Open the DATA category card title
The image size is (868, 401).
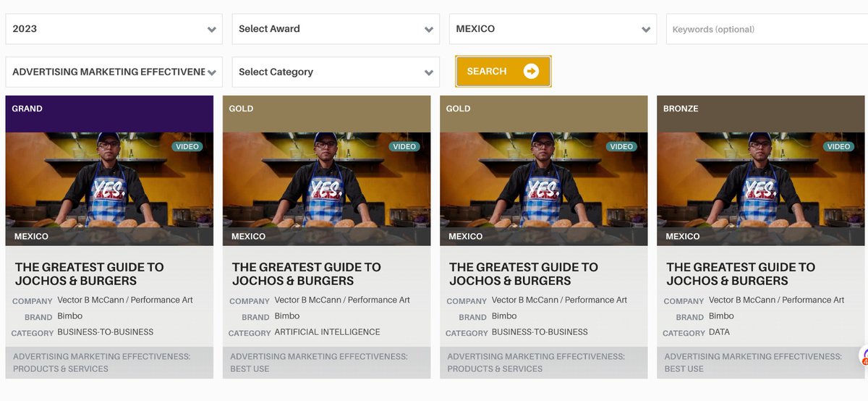pyautogui.click(x=741, y=274)
